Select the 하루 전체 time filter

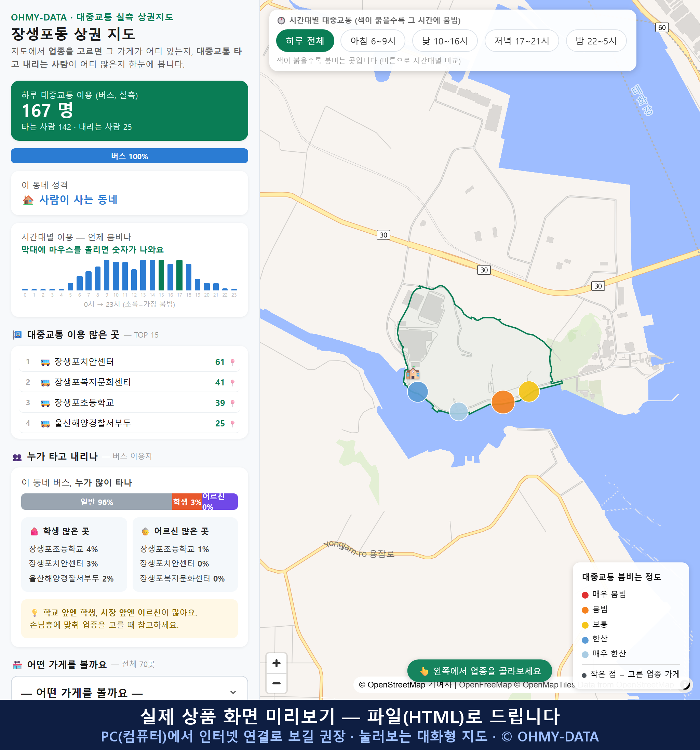[x=305, y=41]
